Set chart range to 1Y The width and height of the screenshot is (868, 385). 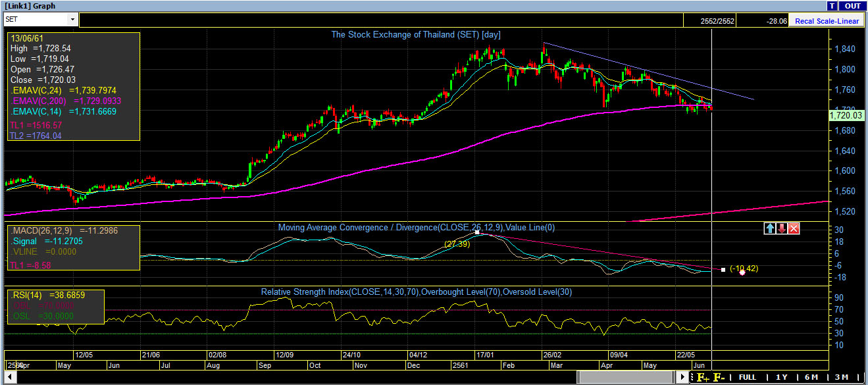tap(782, 378)
